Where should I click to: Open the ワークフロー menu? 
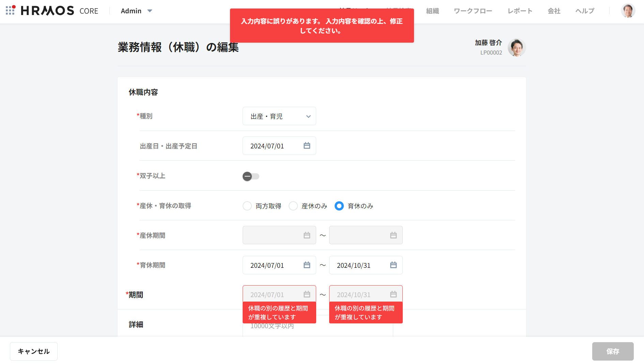(473, 11)
